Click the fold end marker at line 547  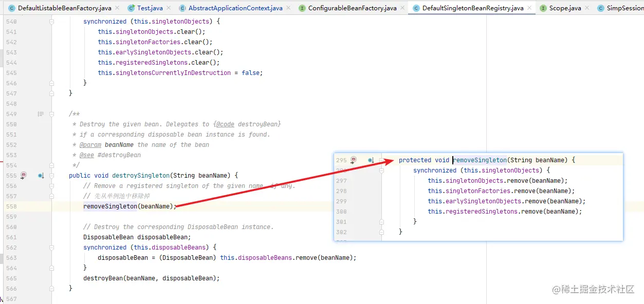point(51,93)
